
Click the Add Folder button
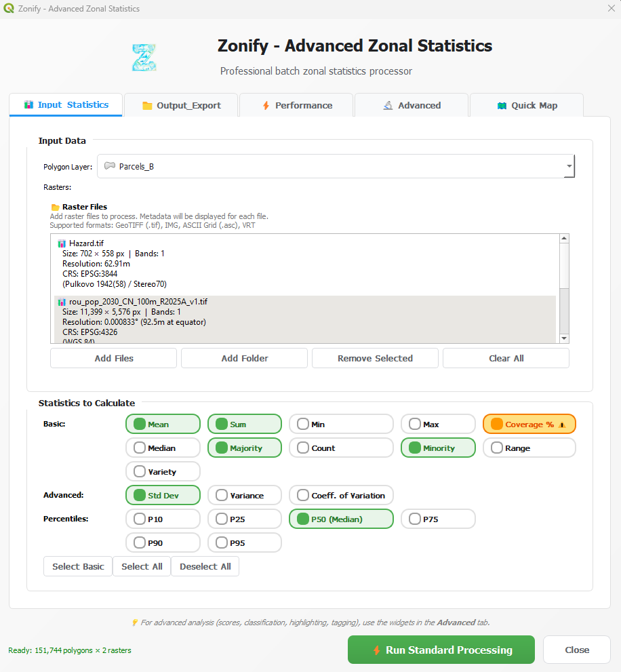244,358
